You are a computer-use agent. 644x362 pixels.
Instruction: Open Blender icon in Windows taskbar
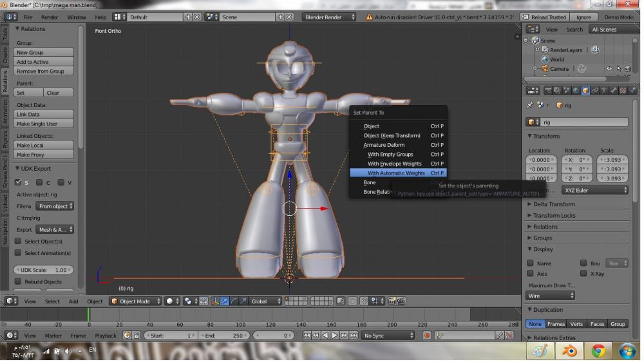[x=569, y=351]
